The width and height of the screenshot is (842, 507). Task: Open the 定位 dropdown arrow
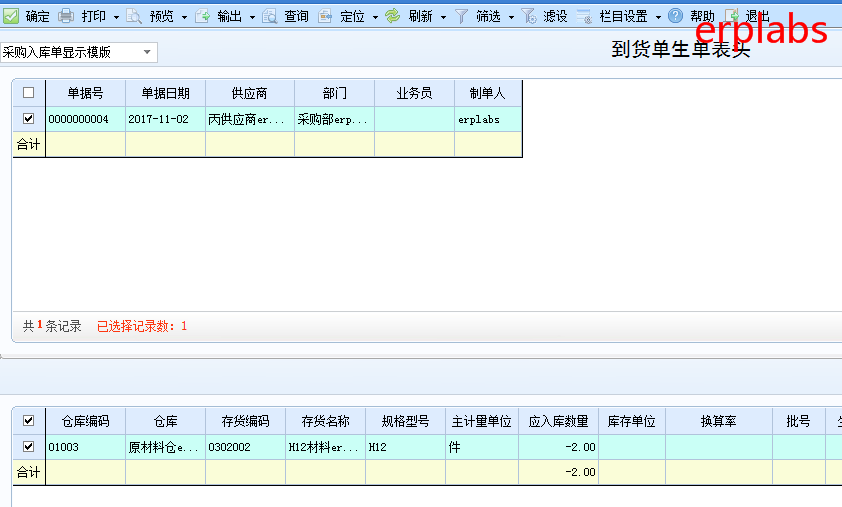[375, 17]
